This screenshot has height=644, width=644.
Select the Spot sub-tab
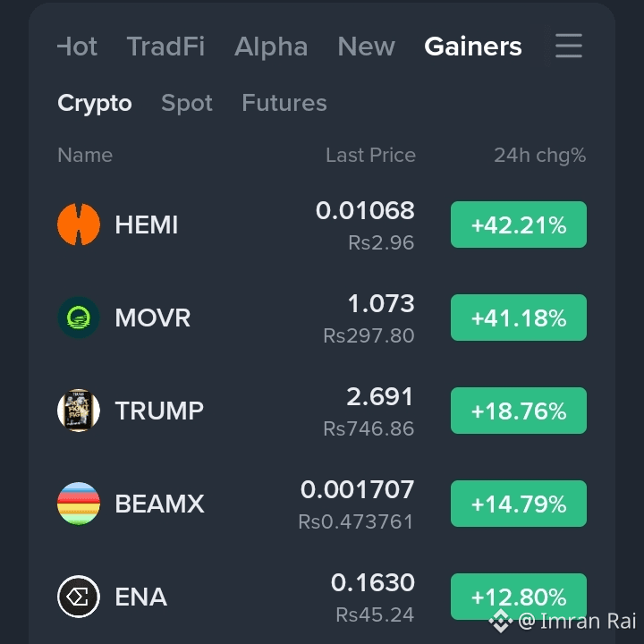(x=187, y=103)
